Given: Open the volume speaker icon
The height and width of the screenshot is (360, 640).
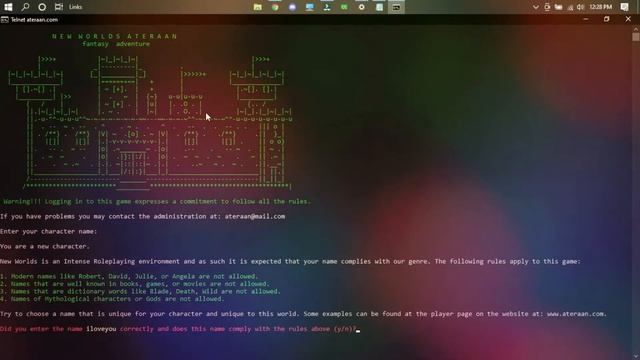Looking at the screenshot, I should coord(580,7).
